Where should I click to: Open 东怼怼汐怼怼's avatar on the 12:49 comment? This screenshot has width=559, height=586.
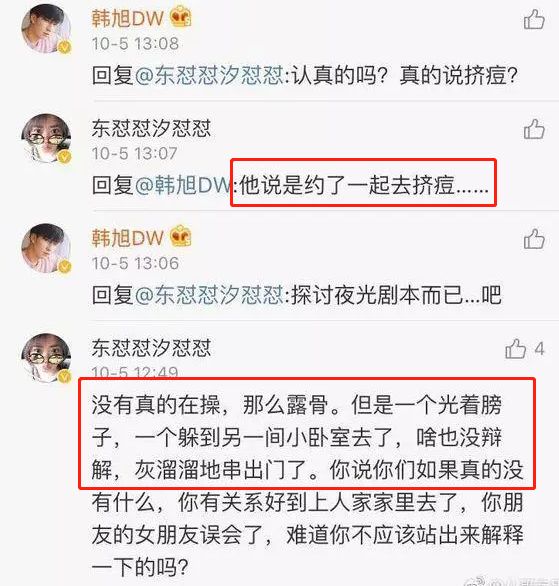pos(46,358)
